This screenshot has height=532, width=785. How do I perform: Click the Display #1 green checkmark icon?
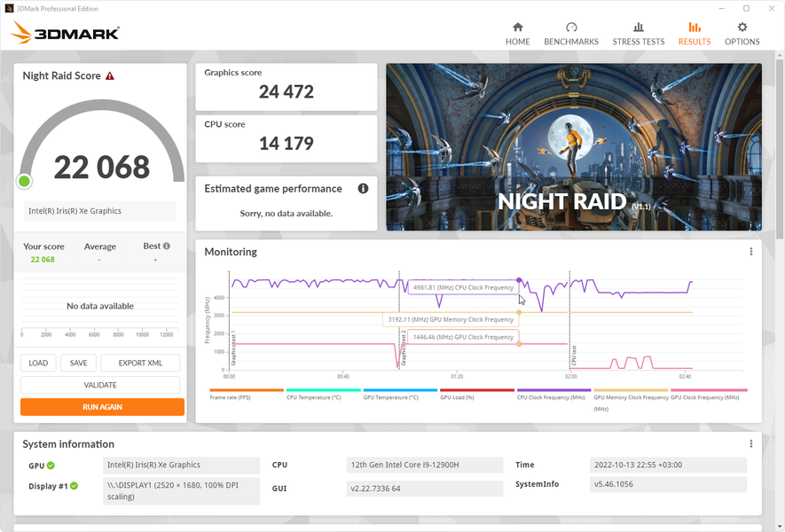pyautogui.click(x=75, y=486)
